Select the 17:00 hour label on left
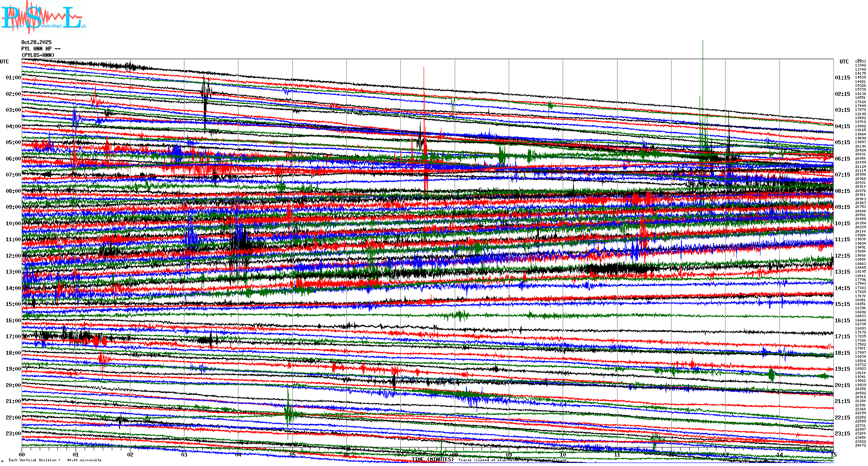Viewport: 868px width, 466px height. pyautogui.click(x=13, y=337)
